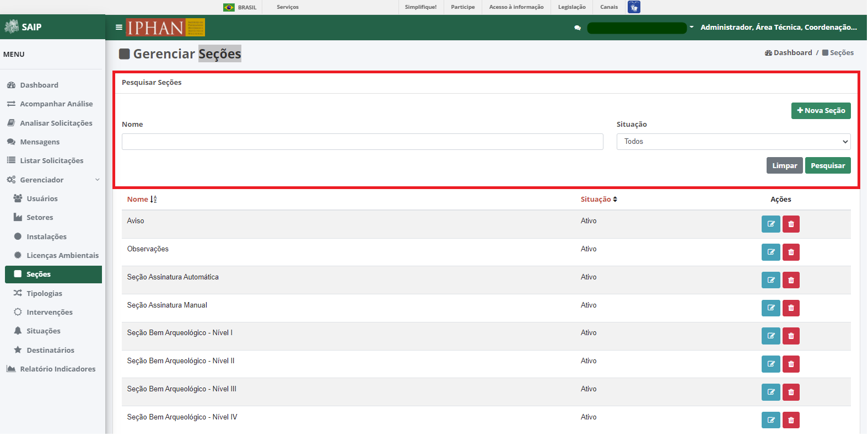868x436 pixels.
Task: Open Participe link in top bar
Action: pyautogui.click(x=463, y=7)
